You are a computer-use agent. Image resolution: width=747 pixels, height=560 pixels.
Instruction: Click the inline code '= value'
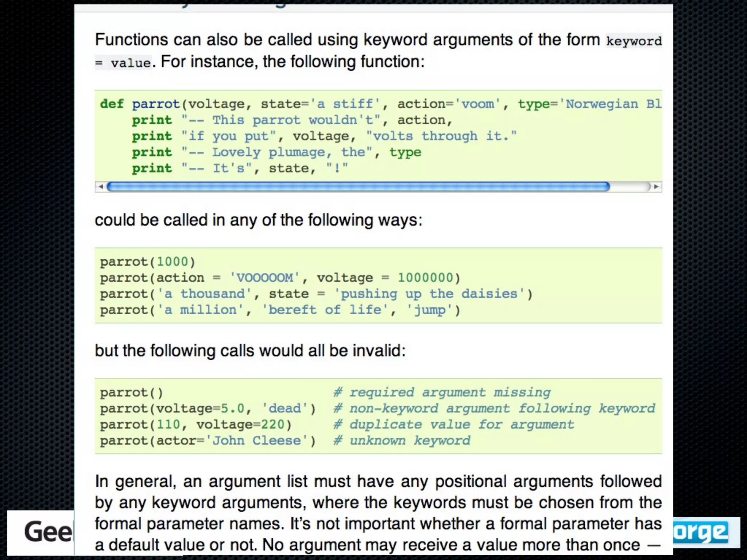(123, 63)
